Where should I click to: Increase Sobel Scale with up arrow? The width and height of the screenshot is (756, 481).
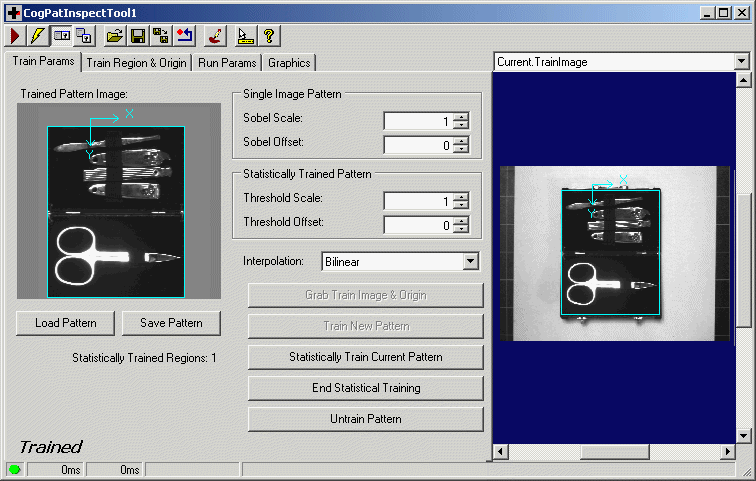click(461, 117)
